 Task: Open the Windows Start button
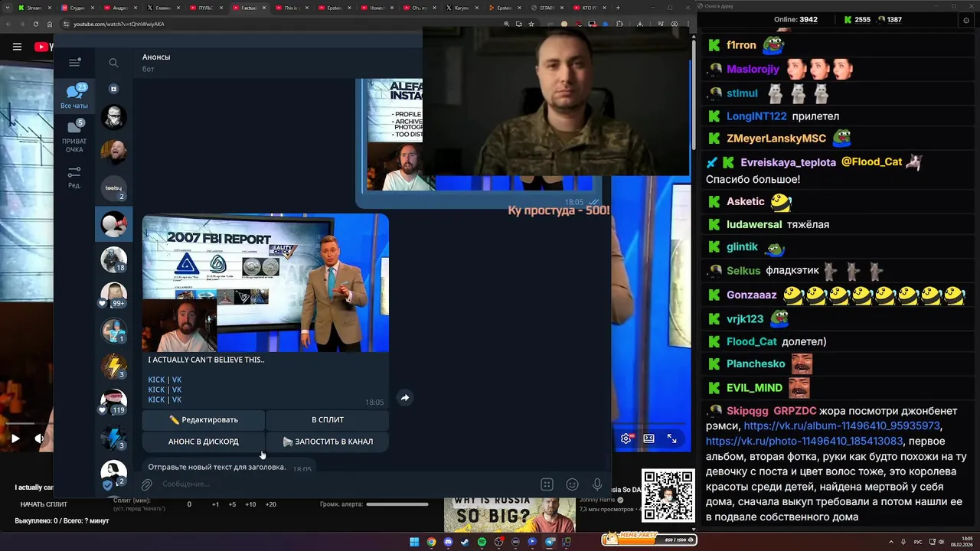tap(414, 542)
